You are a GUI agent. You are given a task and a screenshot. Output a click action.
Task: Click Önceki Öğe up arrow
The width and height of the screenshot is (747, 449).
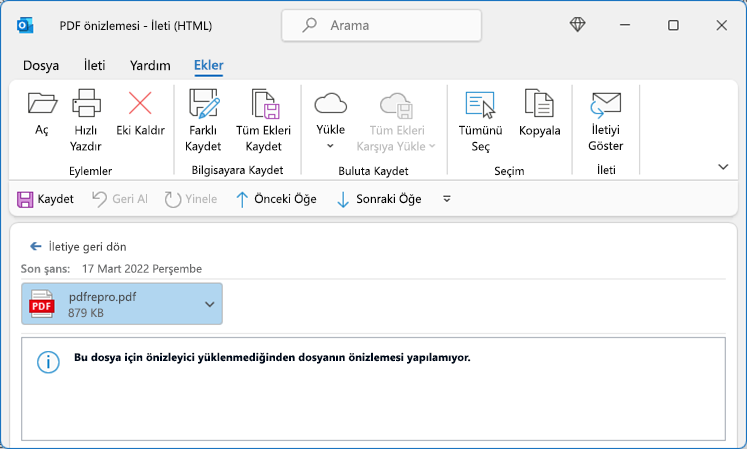point(242,199)
